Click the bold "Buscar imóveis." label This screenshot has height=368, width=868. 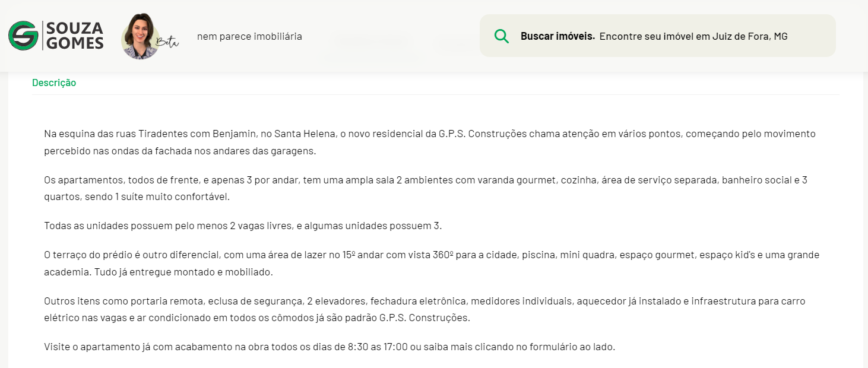557,36
